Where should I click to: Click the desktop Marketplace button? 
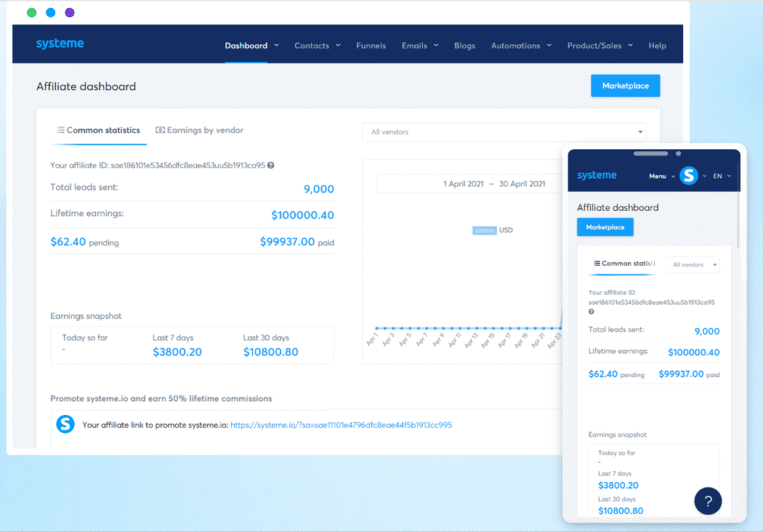point(625,86)
